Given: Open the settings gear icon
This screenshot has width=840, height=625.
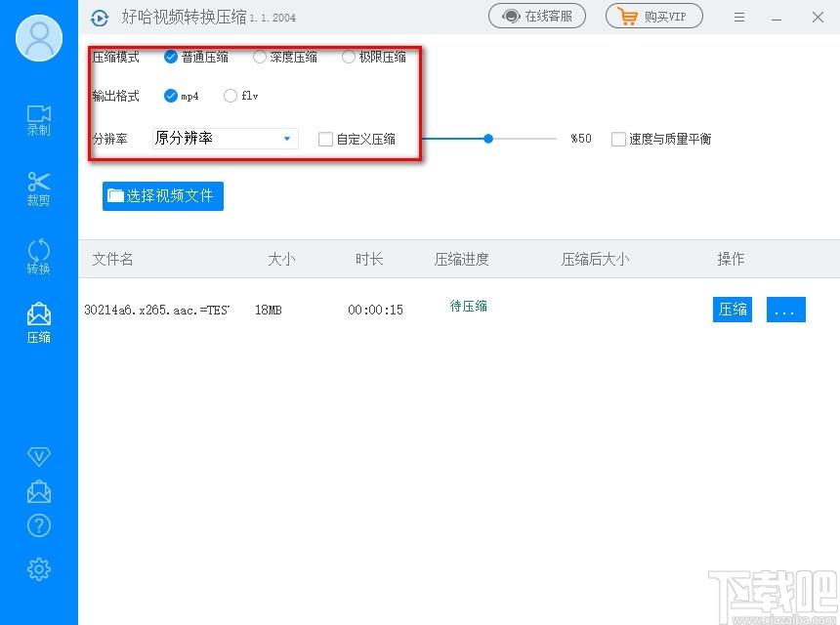Looking at the screenshot, I should pyautogui.click(x=38, y=569).
